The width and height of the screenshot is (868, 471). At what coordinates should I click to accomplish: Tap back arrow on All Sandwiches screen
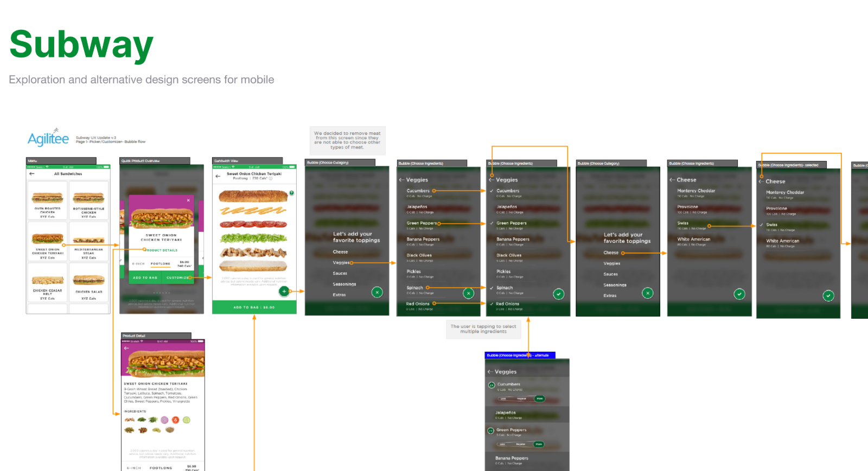pos(31,174)
